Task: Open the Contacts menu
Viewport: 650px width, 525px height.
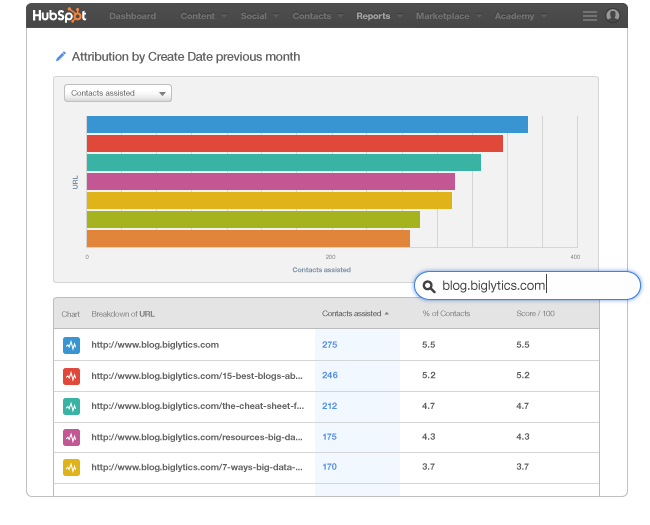Action: [x=318, y=16]
